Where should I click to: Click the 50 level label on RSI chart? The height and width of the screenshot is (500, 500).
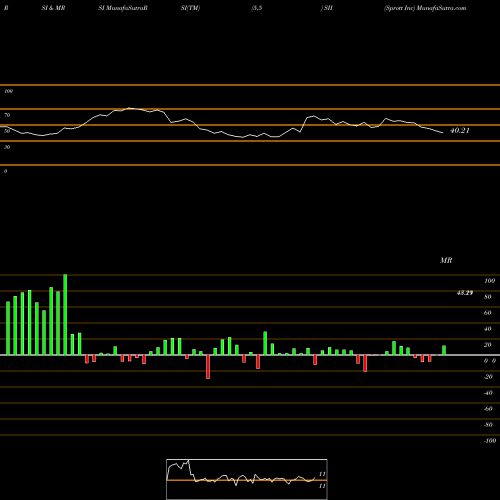7,131
